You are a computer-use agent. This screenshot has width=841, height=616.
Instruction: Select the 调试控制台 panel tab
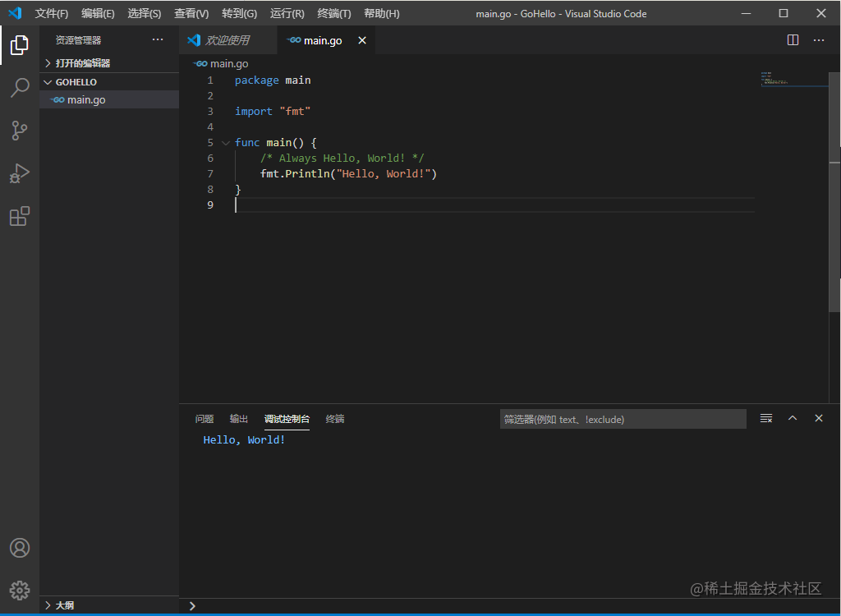tap(287, 419)
